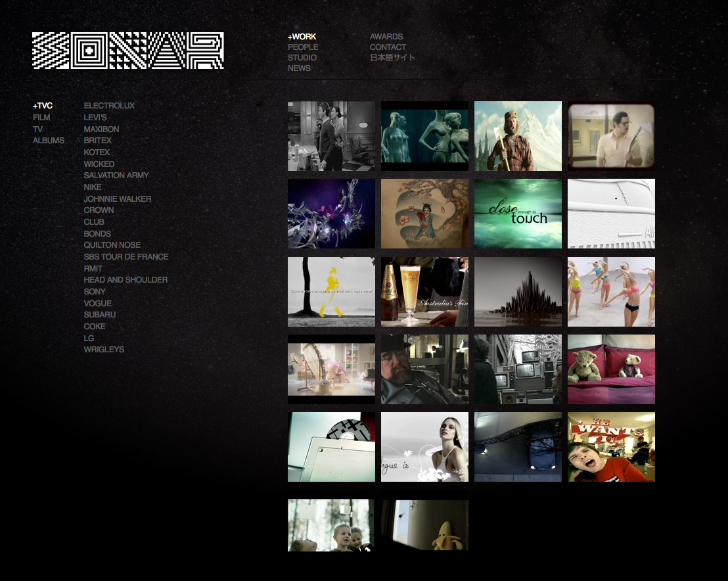The width and height of the screenshot is (728, 581).
Task: Open the dancers in underwear thumbnail
Action: pos(612,292)
